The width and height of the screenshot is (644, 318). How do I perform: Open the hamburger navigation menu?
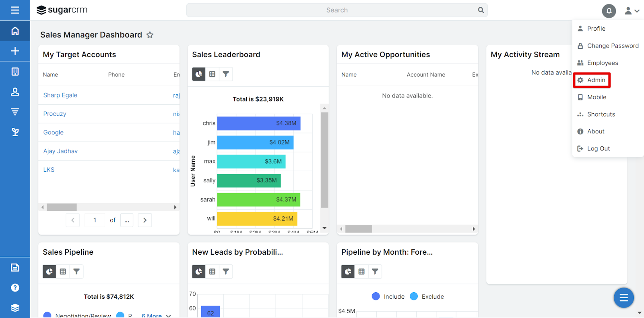tap(15, 10)
